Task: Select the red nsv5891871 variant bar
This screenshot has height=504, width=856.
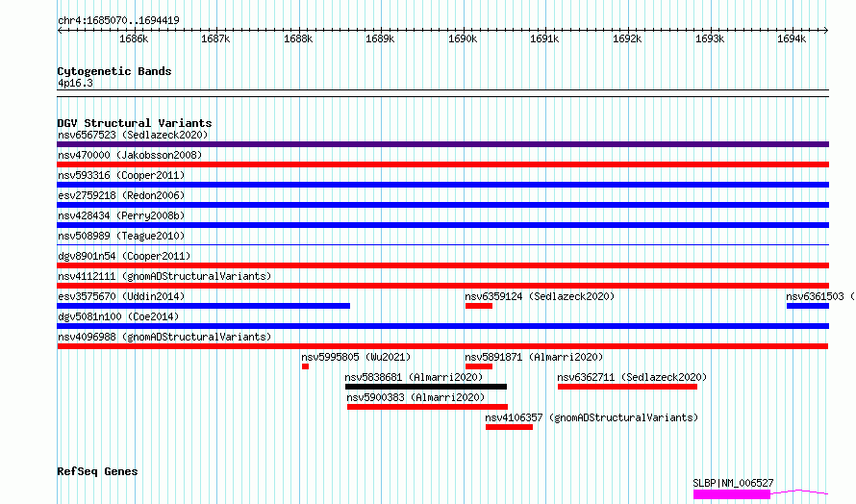Action: 479,366
